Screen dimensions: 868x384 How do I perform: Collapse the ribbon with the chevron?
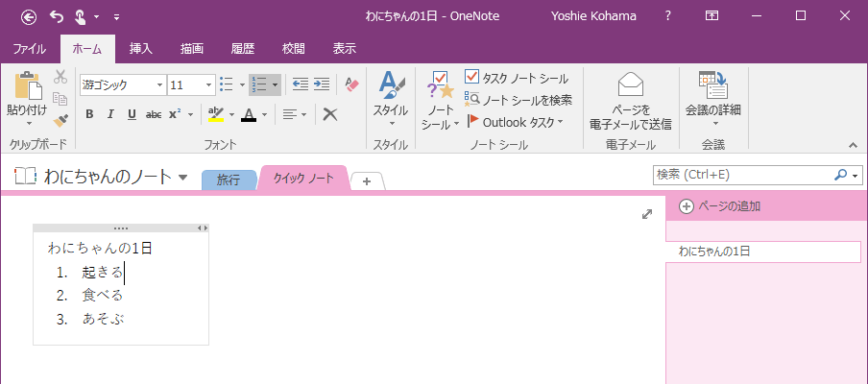(853, 145)
